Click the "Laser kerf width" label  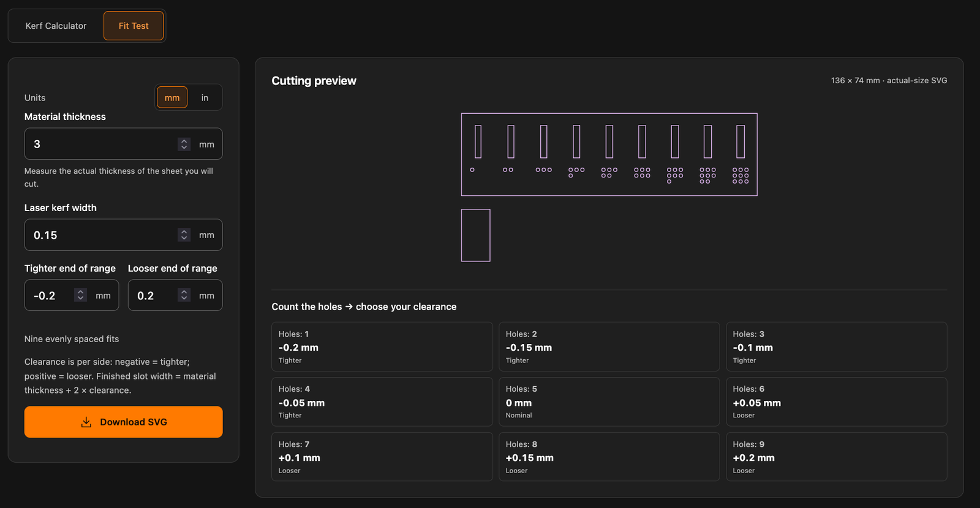click(61, 208)
